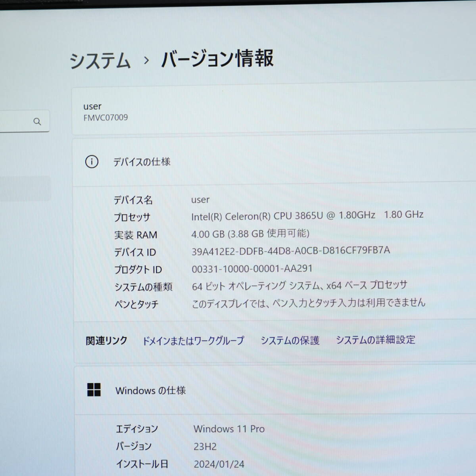Select the 4.00 GB RAM value

click(250, 233)
